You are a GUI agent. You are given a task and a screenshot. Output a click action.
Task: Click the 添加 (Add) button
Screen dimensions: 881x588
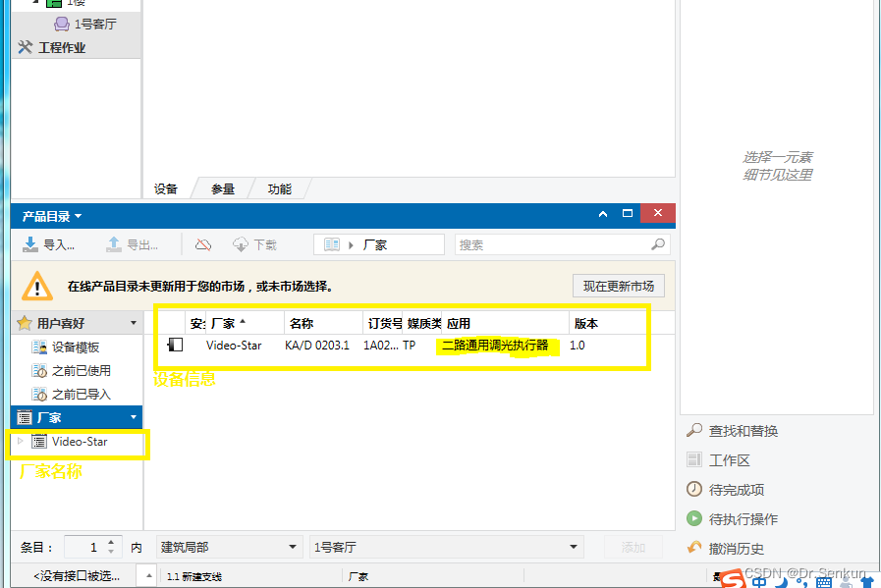(x=633, y=547)
